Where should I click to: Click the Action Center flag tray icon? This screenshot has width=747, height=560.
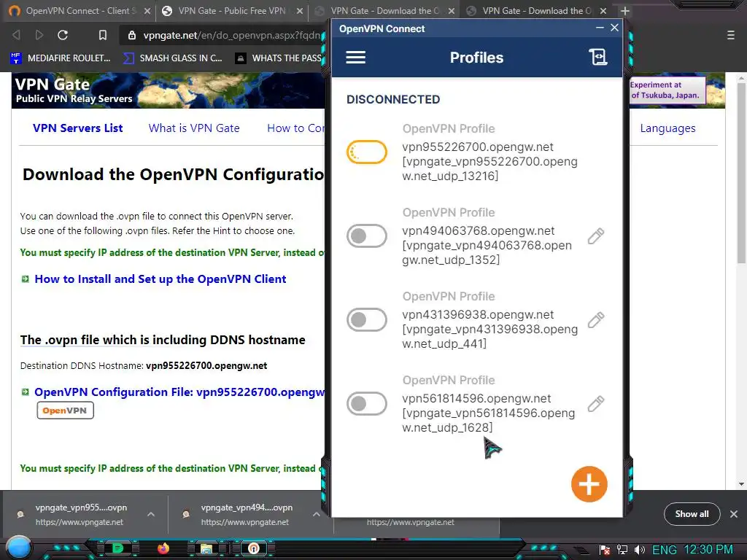click(x=605, y=551)
